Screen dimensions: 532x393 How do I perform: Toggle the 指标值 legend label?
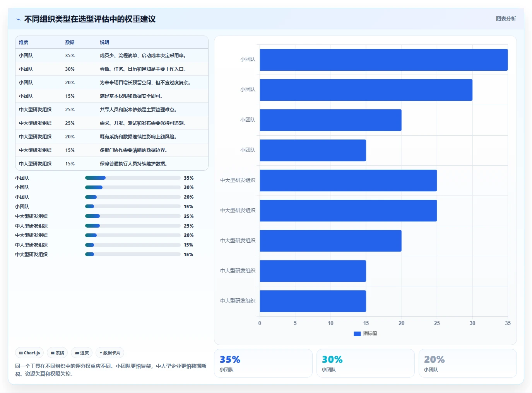point(370,333)
